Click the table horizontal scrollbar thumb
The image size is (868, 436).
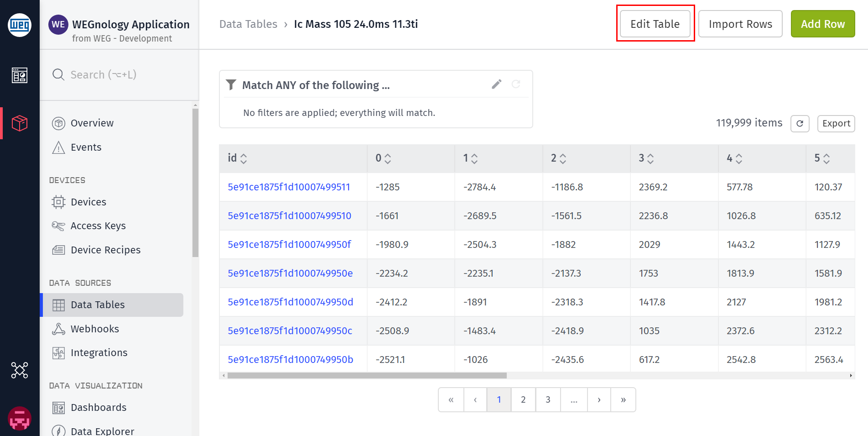[x=367, y=375]
